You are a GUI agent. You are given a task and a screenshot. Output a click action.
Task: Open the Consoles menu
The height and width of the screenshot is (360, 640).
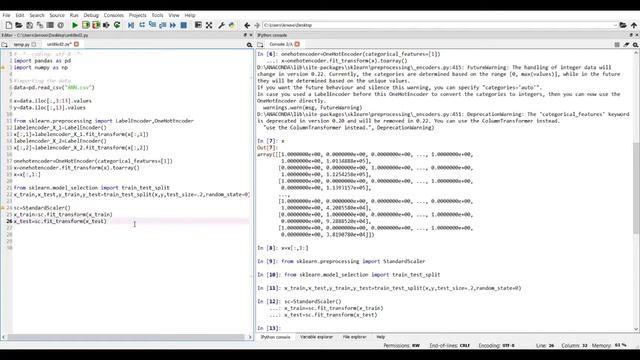113,15
